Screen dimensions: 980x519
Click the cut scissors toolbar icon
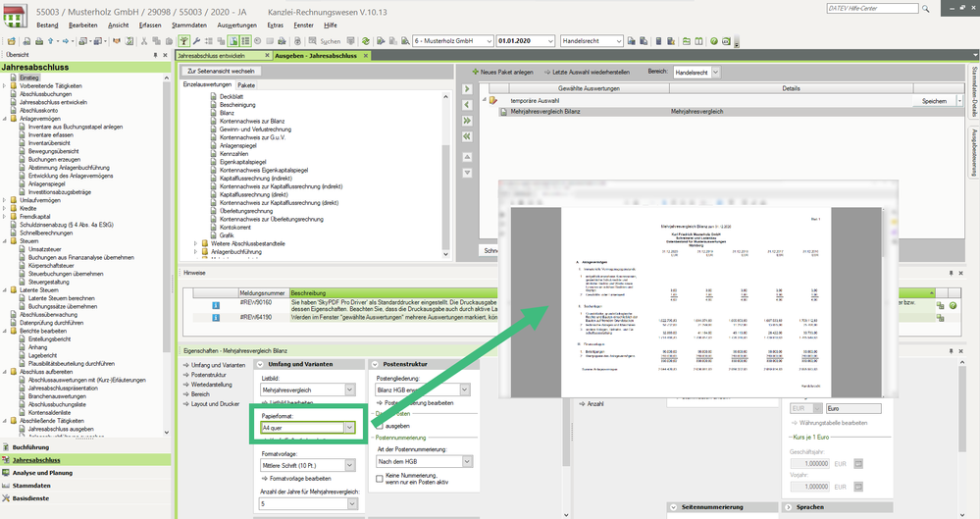click(144, 41)
